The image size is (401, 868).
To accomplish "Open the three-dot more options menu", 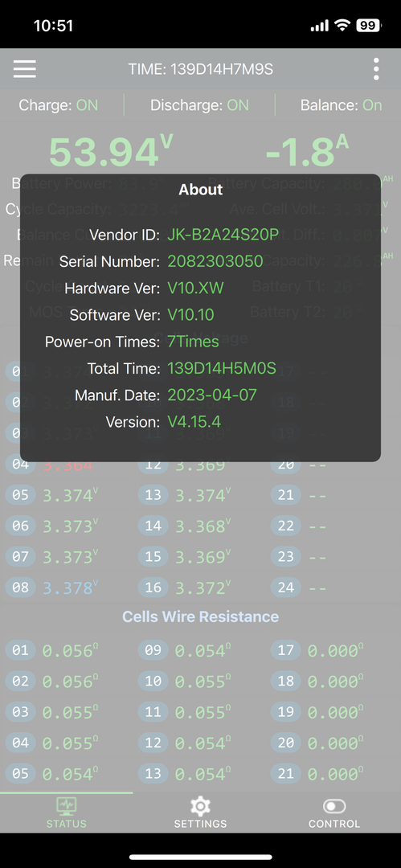I will point(376,69).
